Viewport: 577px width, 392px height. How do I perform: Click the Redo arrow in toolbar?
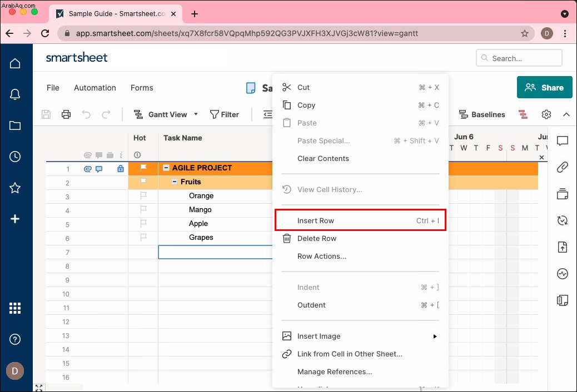(106, 114)
